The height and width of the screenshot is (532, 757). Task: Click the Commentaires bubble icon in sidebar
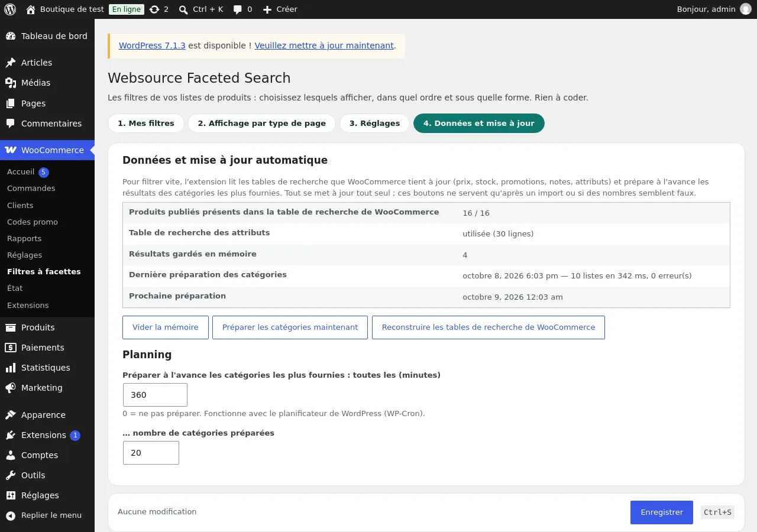[11, 124]
